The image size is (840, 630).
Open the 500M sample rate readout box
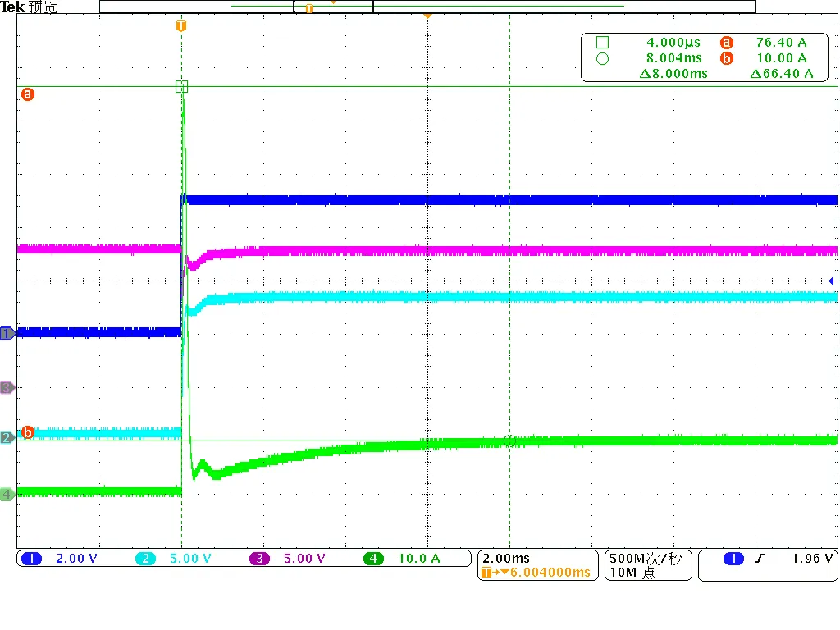648,565
